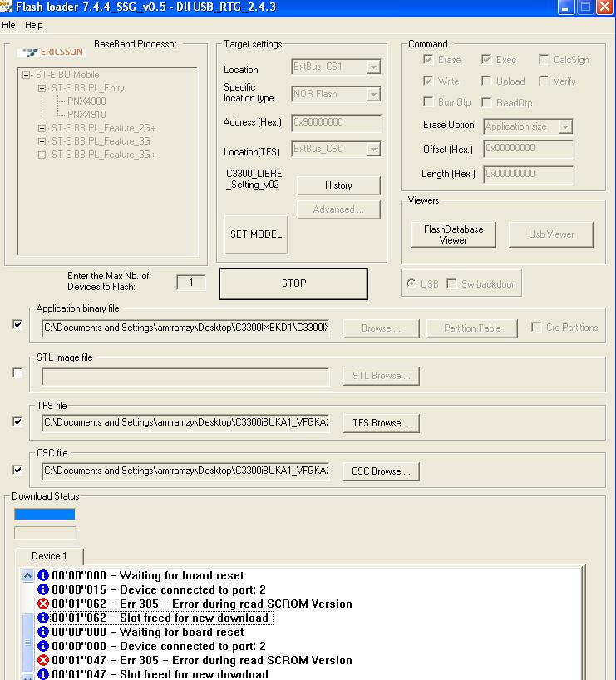Click the info icon beside 00'00''015 Device connected
Image resolution: width=616 pixels, height=680 pixels.
43,589
